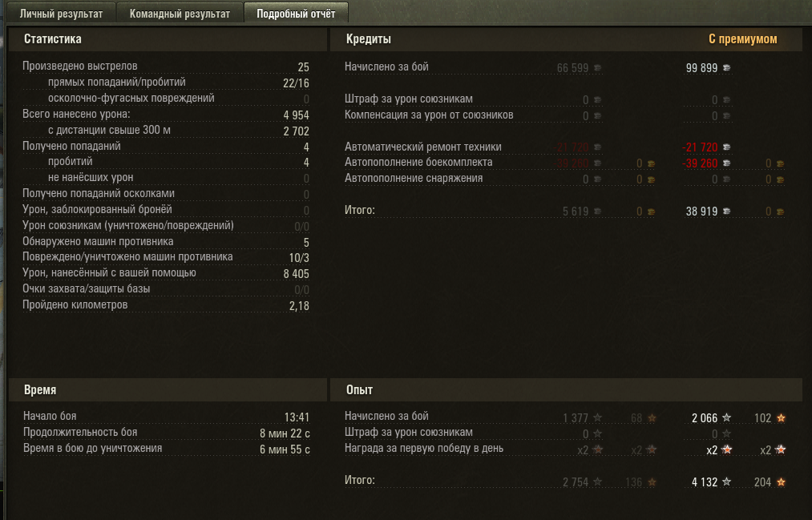
Task: Click the Награда за первую победу в день label
Action: click(423, 448)
